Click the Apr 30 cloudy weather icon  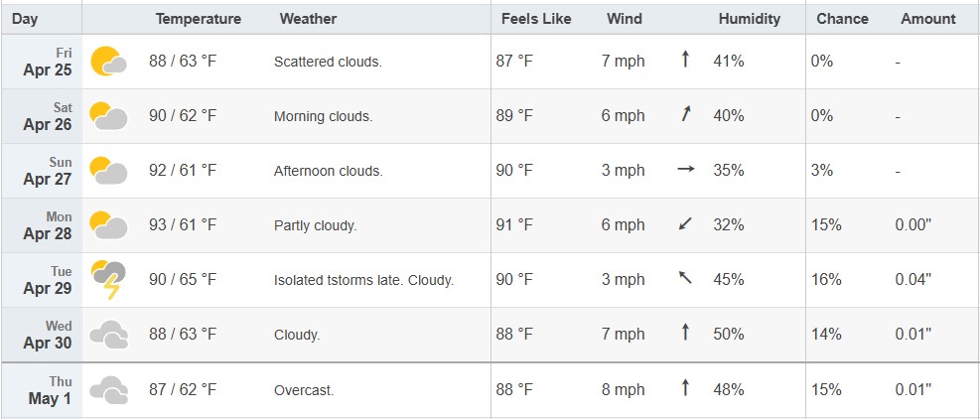point(109,335)
